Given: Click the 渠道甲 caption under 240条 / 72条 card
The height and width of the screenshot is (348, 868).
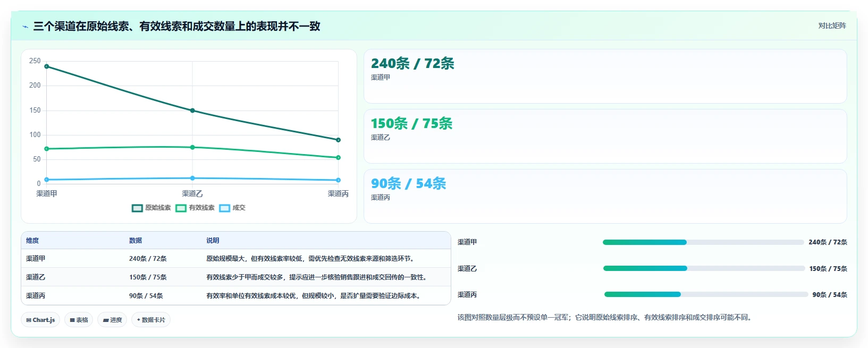Looking at the screenshot, I should point(381,78).
